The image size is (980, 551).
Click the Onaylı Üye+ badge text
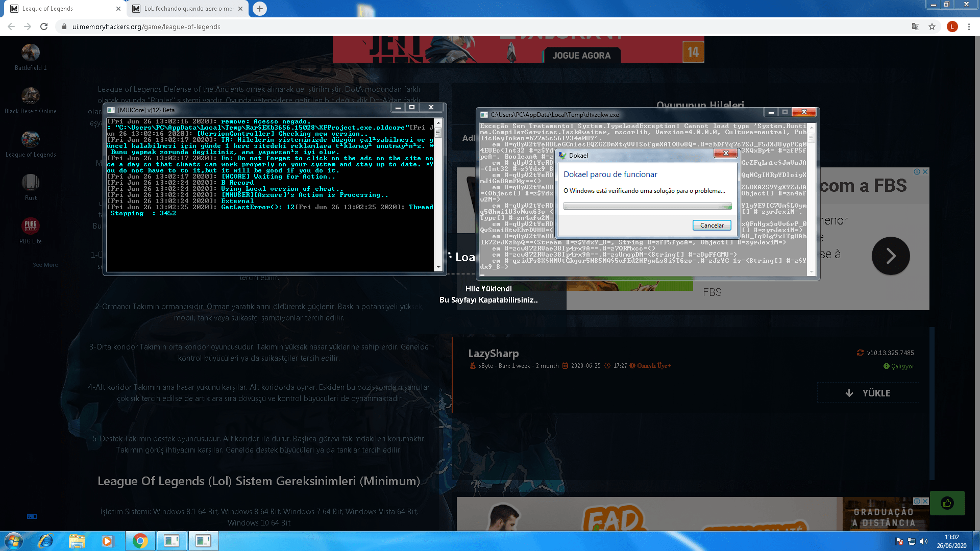(x=654, y=366)
